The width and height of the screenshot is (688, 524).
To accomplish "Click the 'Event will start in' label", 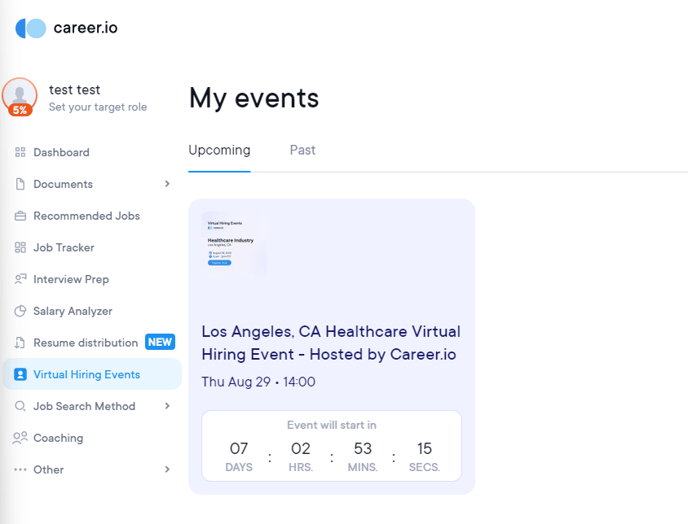I will click(332, 425).
